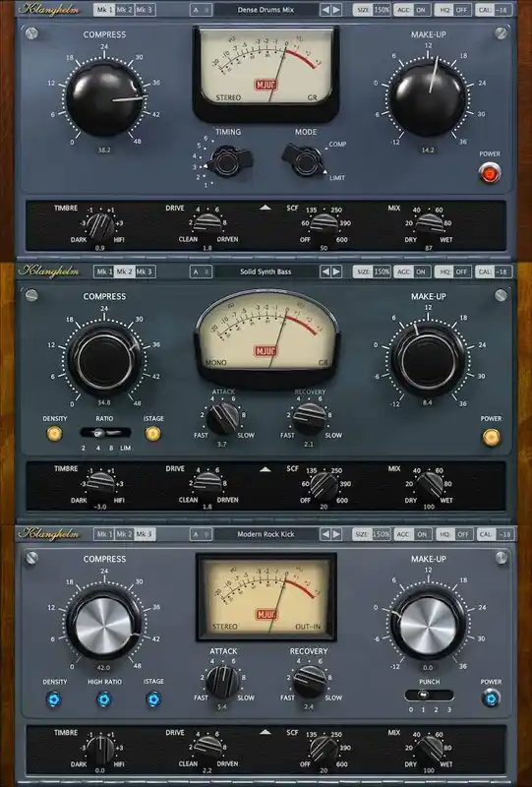Image resolution: width=532 pixels, height=787 pixels.
Task: Click the MIX knob in the Solid Synth Bass panel
Action: pos(429,486)
